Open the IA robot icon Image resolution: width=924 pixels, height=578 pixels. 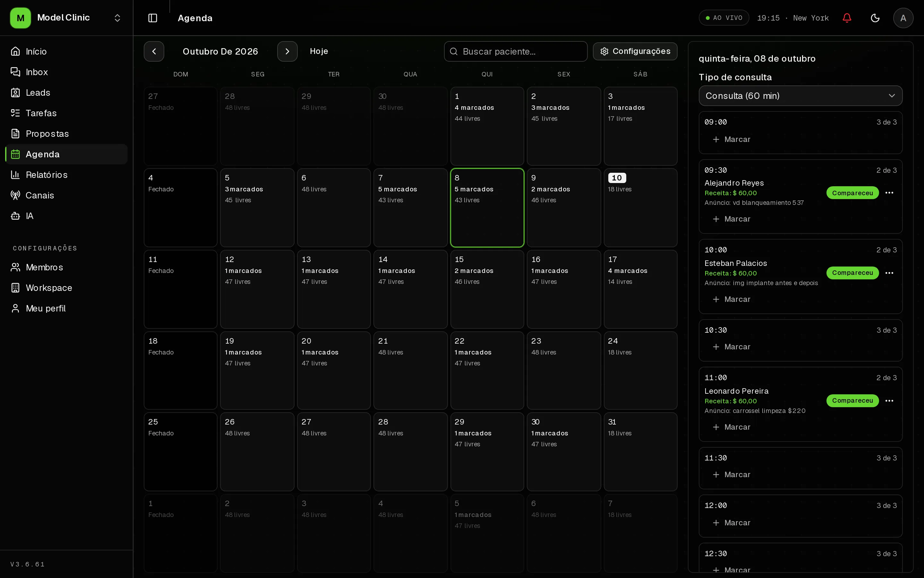tap(15, 216)
